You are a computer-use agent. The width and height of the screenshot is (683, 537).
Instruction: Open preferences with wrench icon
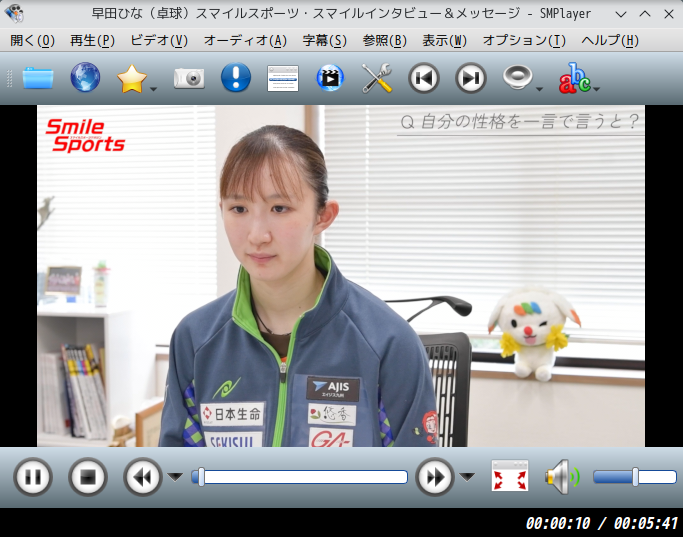pyautogui.click(x=377, y=78)
